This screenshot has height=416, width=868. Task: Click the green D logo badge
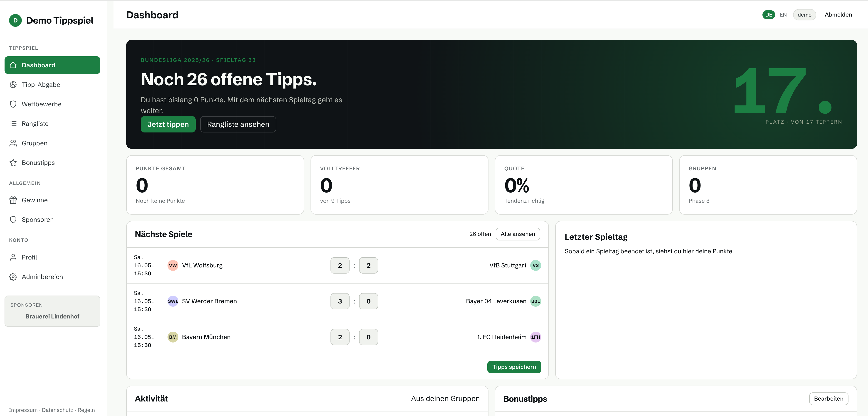click(x=15, y=21)
